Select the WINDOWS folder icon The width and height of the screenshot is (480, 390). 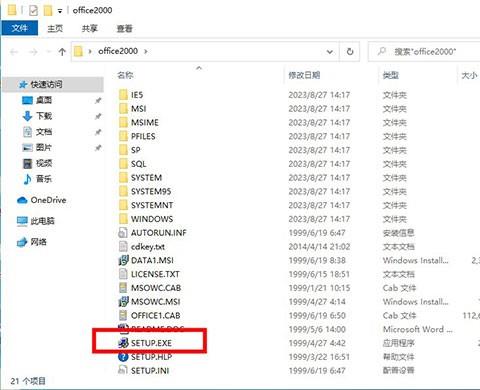coord(123,219)
